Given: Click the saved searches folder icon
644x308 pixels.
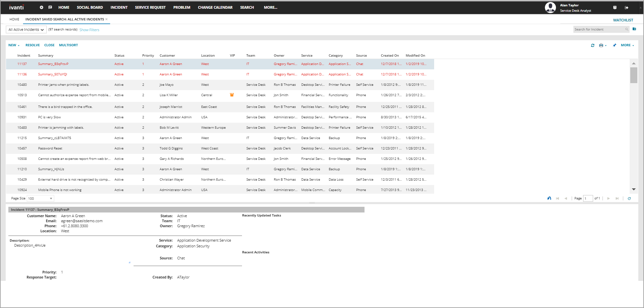Looking at the screenshot, I should [x=634, y=29].
